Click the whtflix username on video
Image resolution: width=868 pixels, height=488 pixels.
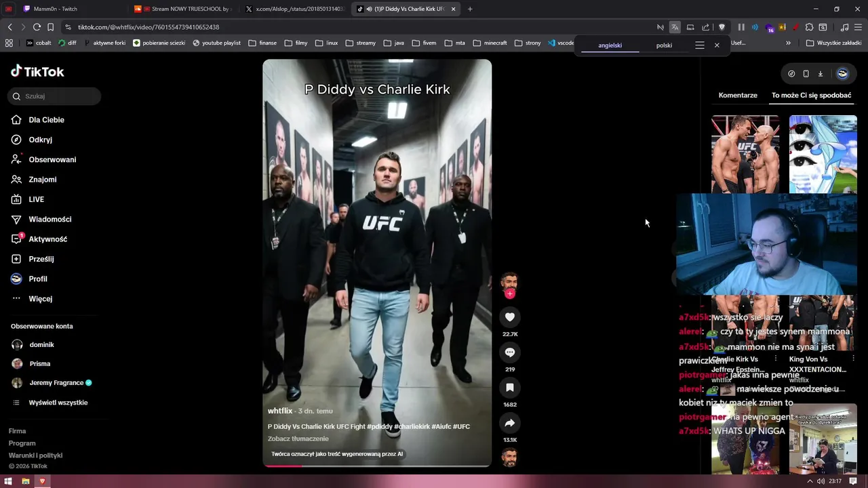(x=279, y=411)
